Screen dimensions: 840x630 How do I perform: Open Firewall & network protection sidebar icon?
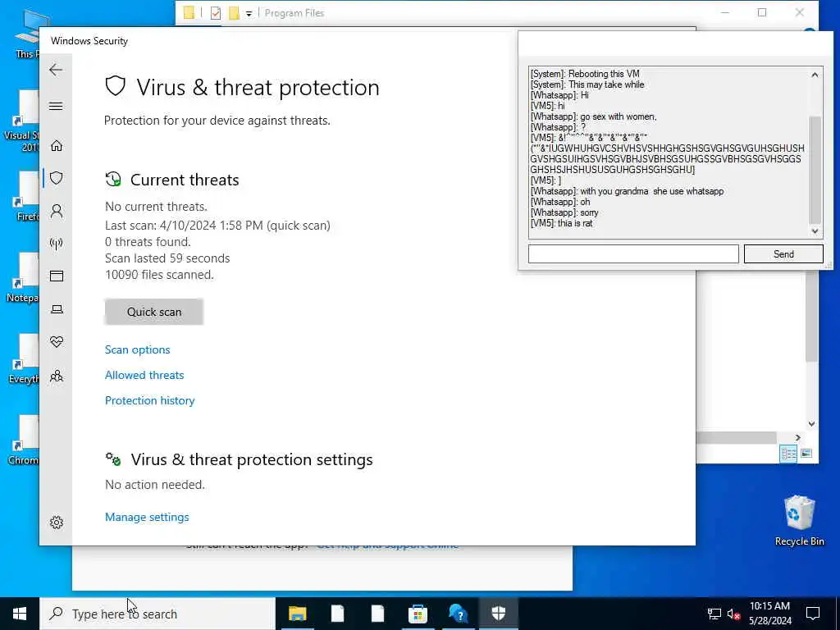57,244
